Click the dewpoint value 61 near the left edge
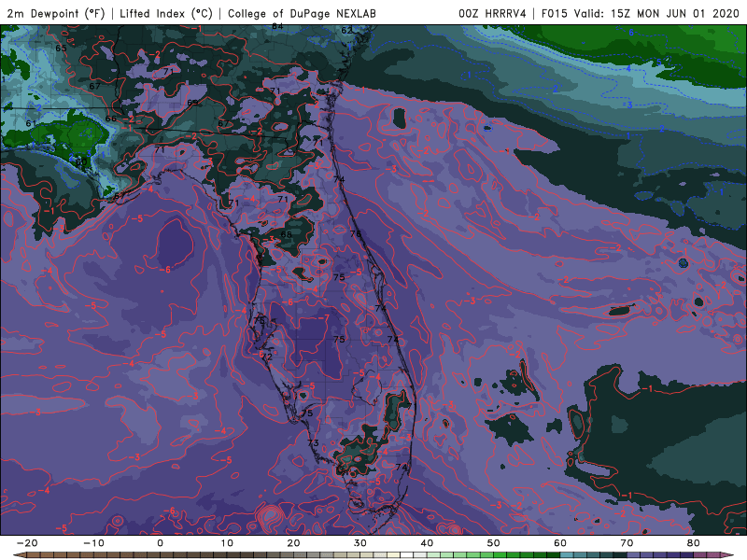The image size is (747, 560). (x=31, y=123)
